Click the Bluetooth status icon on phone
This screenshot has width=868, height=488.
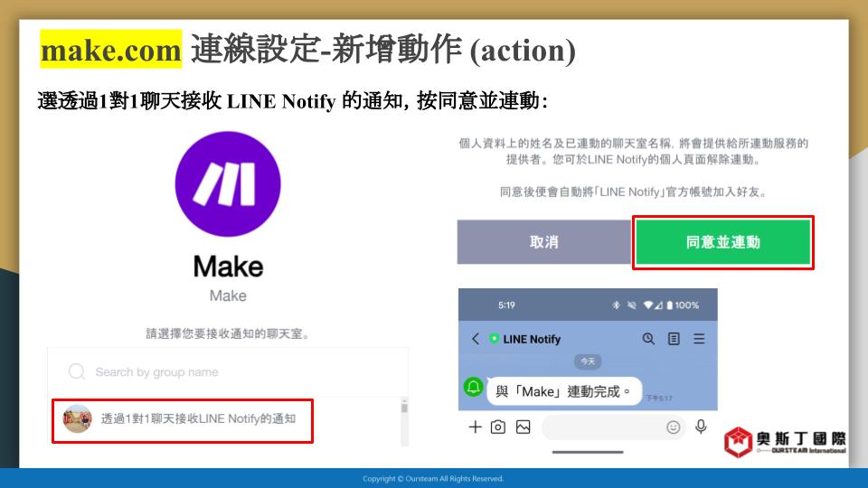616,305
